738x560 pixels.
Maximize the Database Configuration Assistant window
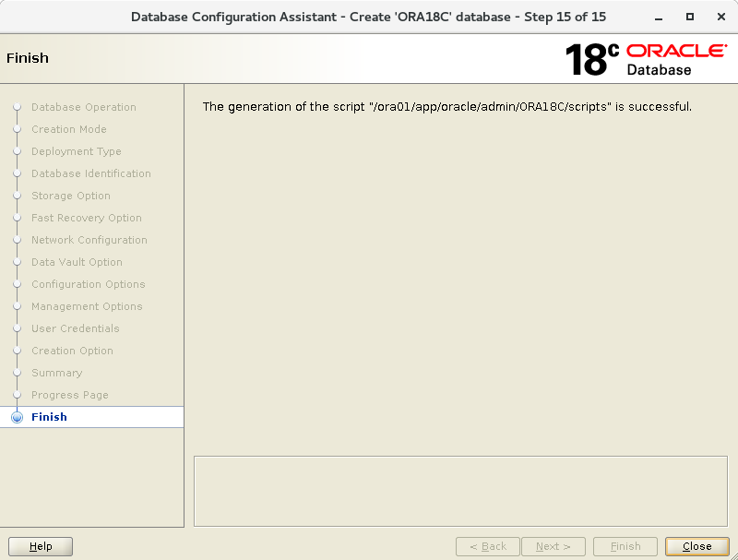pyautogui.click(x=689, y=17)
